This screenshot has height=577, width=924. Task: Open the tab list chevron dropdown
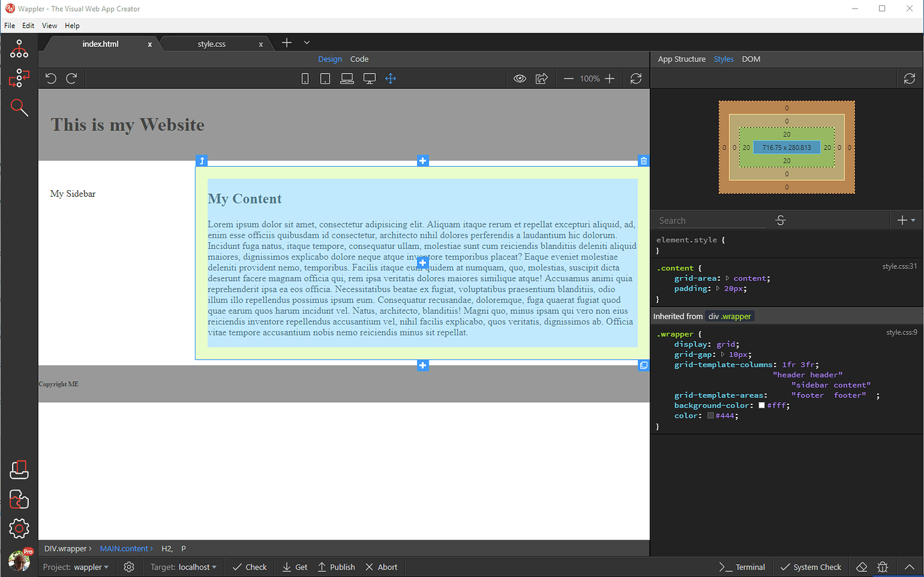(307, 43)
